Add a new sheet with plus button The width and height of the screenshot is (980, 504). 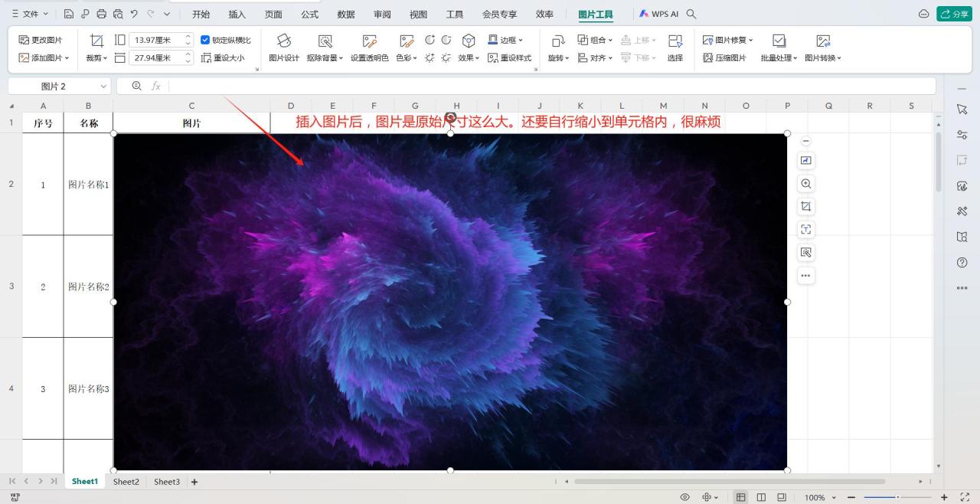[x=194, y=482]
